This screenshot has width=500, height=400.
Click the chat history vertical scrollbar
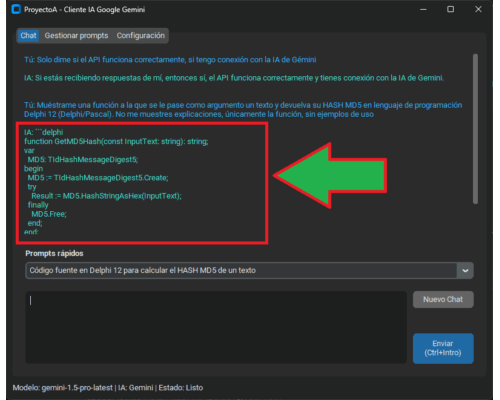(475, 129)
